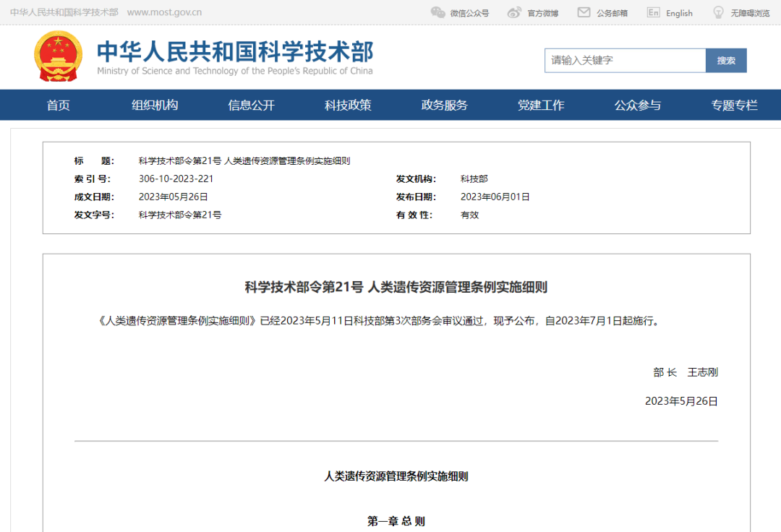Click the magnifier icon on 搜索 button

(x=726, y=61)
